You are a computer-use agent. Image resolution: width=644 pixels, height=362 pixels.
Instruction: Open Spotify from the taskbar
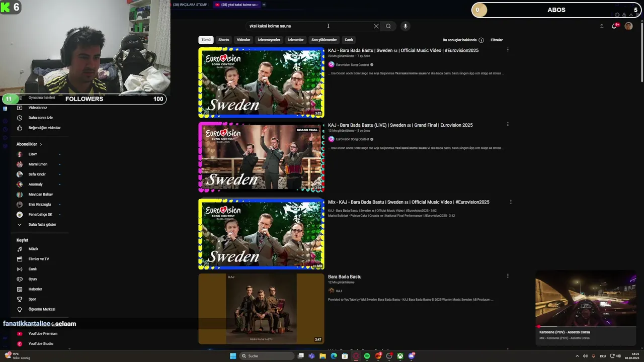[367, 356]
